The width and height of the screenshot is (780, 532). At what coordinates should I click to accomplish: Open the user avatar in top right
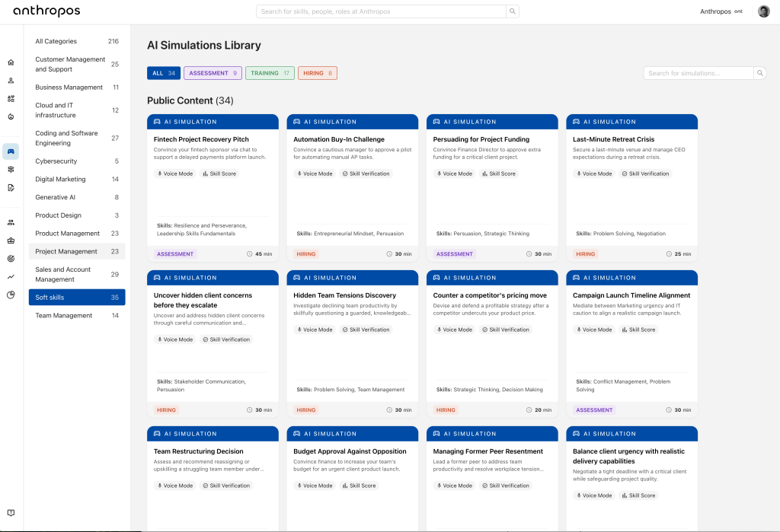click(763, 11)
